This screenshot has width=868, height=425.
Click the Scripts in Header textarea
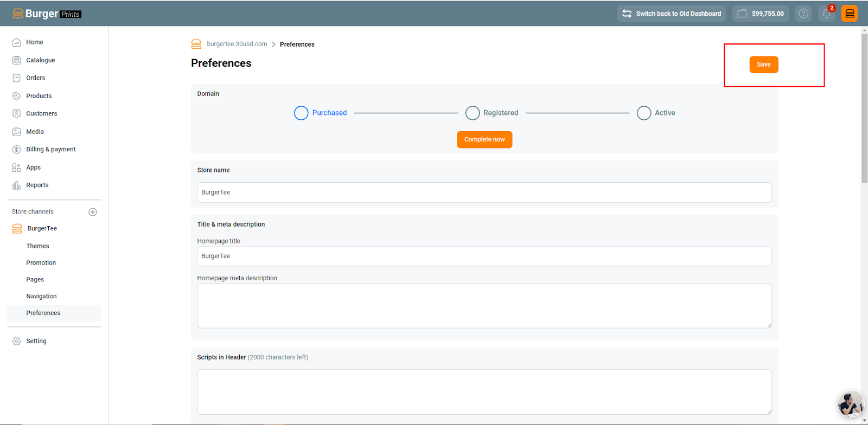[x=484, y=392]
